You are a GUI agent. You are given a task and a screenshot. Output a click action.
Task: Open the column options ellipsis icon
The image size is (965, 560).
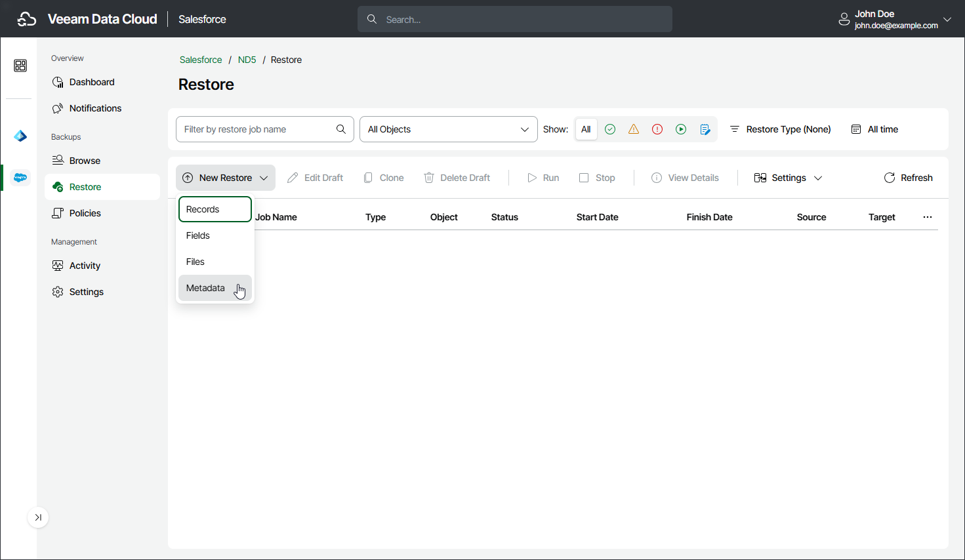coord(928,217)
